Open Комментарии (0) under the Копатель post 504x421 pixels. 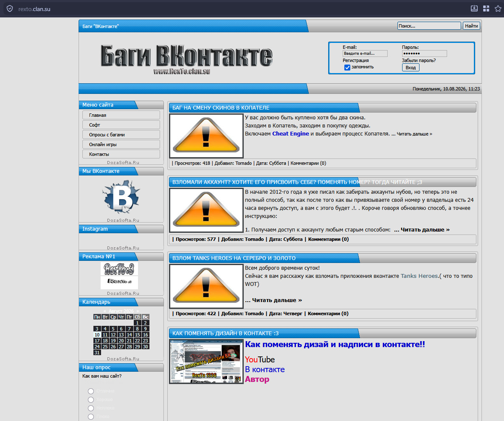[x=308, y=163]
